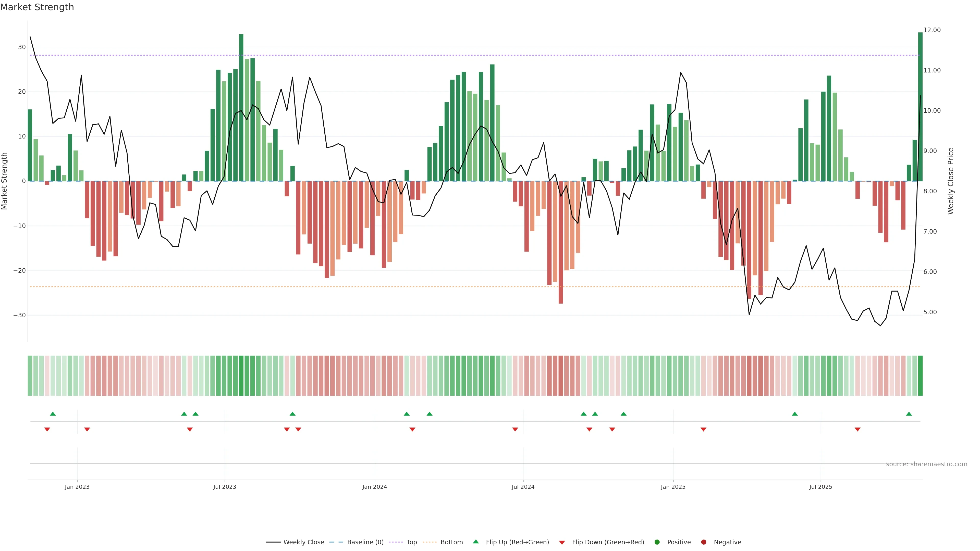Click the leftmost green flip-up triangle marker
The height and width of the screenshot is (551, 980).
pyautogui.click(x=53, y=414)
